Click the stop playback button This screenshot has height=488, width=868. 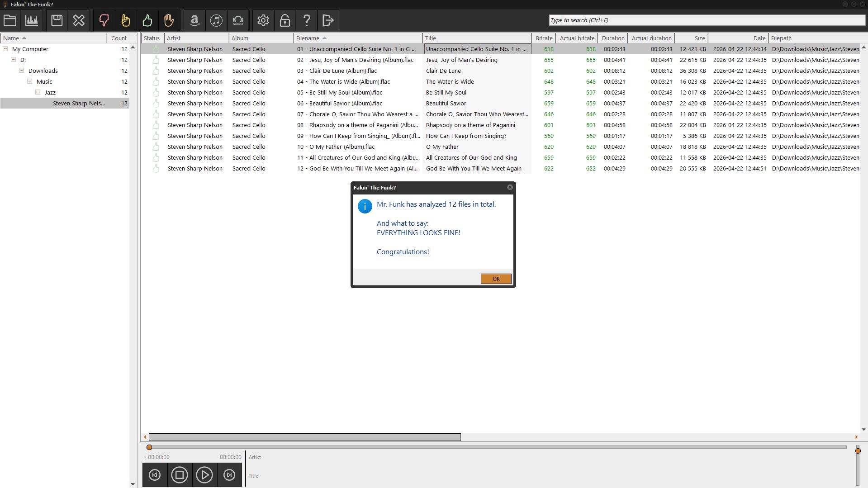180,475
